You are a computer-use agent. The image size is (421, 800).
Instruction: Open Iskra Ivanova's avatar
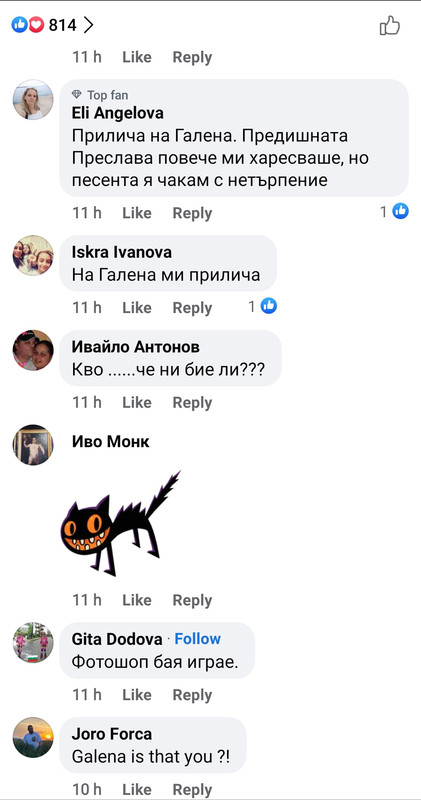pos(33,255)
